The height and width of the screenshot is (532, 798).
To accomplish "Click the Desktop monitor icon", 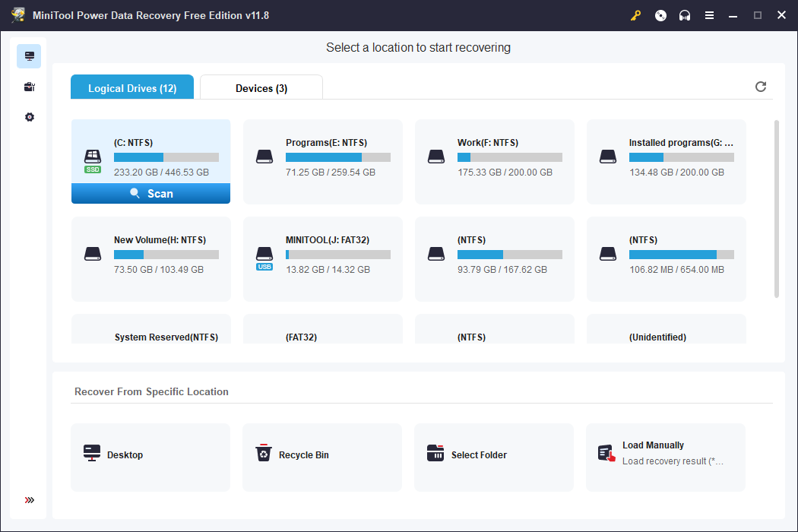I will [92, 453].
